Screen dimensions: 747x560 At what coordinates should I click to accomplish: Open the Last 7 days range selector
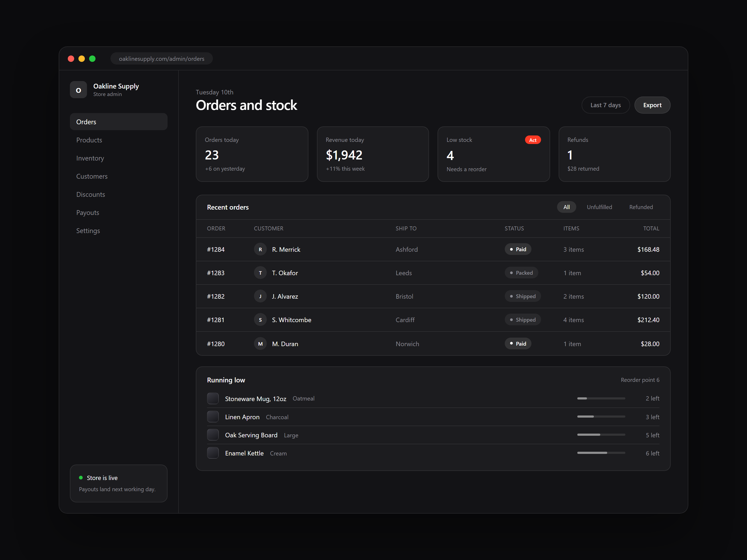tap(606, 105)
